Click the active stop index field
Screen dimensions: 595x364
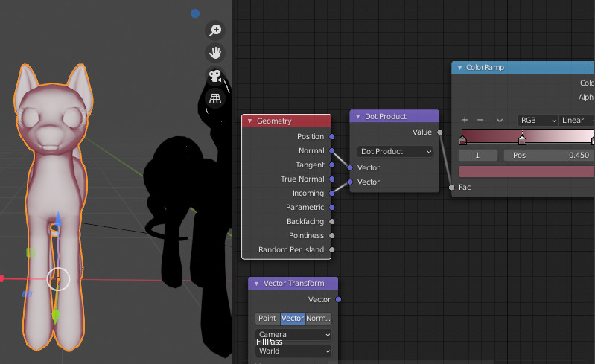[x=478, y=155]
